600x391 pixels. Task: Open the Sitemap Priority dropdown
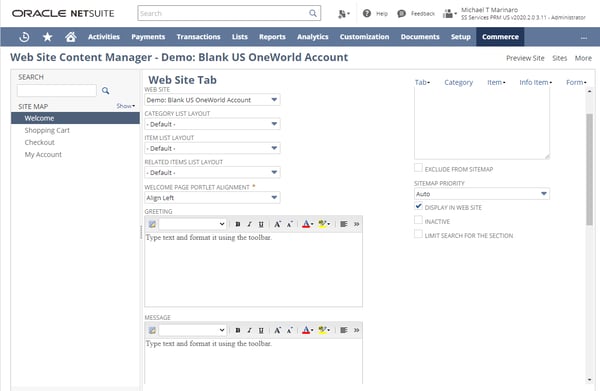click(x=482, y=194)
